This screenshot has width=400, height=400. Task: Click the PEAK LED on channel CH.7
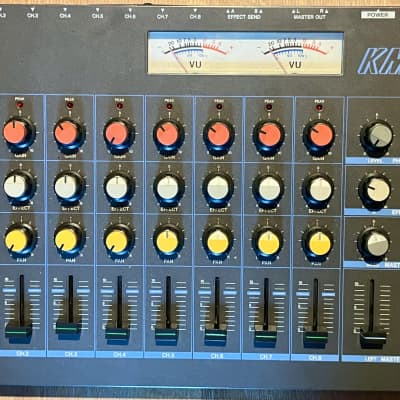point(269,107)
